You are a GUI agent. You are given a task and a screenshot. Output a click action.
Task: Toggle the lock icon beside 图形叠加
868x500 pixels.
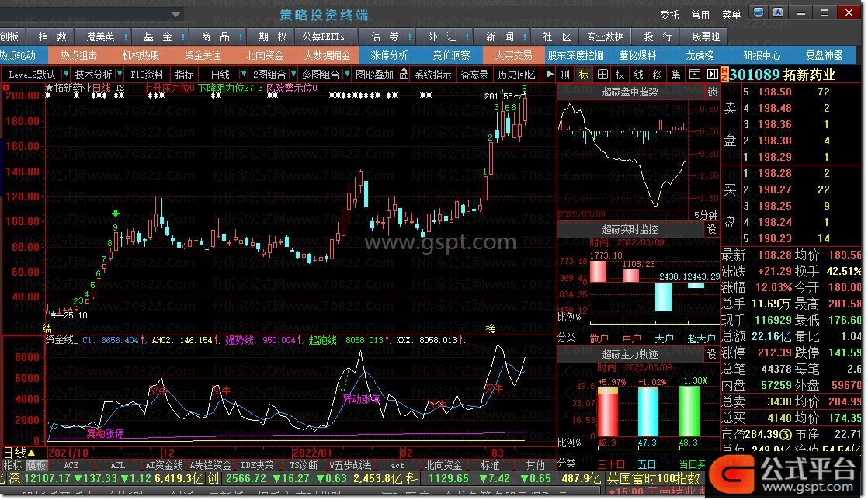pos(404,74)
